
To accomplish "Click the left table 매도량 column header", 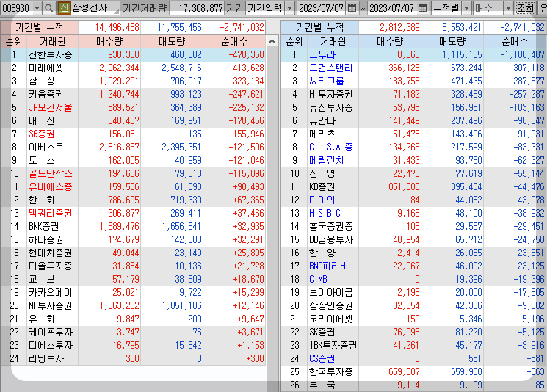I will (x=172, y=42).
